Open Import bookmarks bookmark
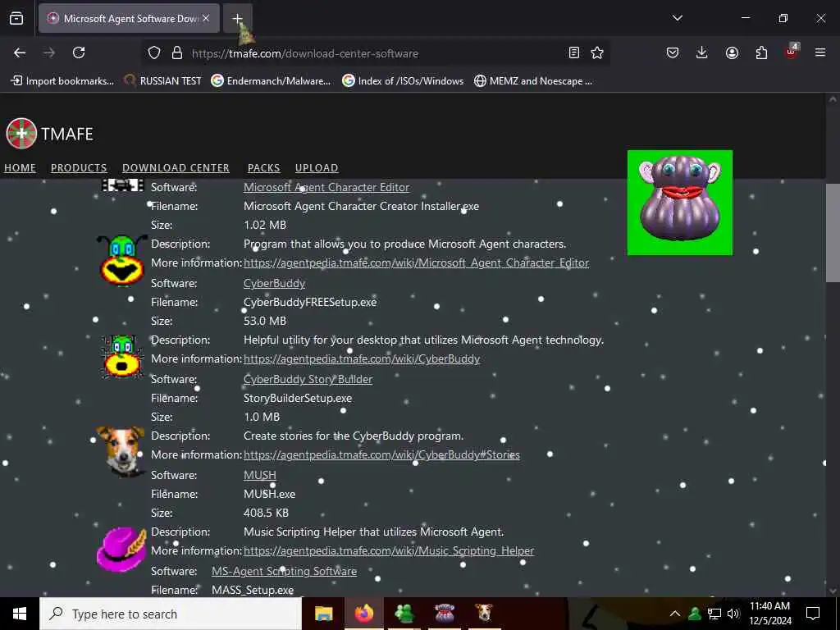840x630 pixels. [x=62, y=81]
